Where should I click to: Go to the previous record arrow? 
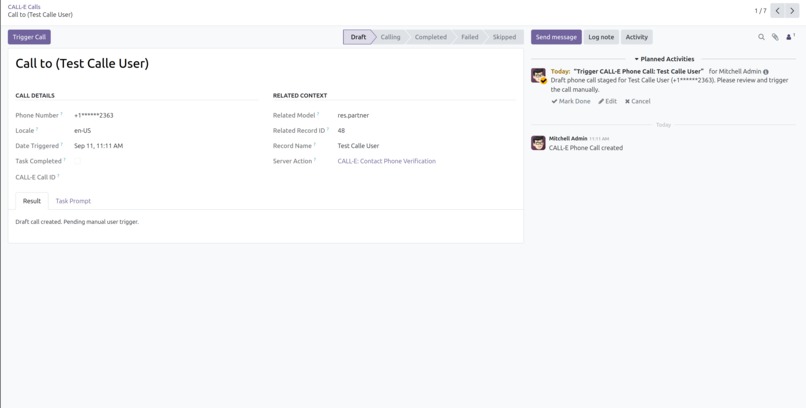[777, 11]
